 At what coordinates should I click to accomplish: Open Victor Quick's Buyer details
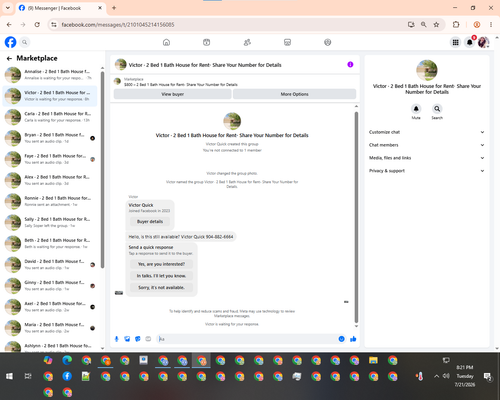click(x=150, y=221)
